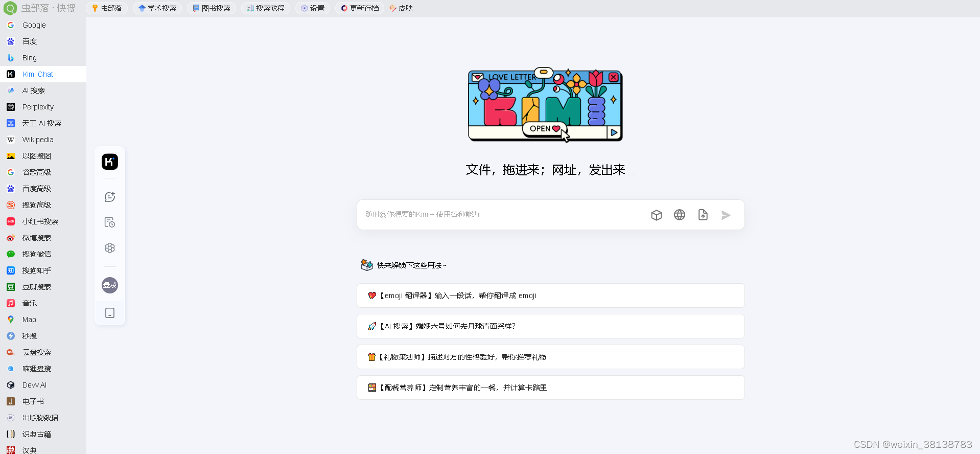Switch to Bing search
This screenshot has width=980, height=454.
point(43,58)
